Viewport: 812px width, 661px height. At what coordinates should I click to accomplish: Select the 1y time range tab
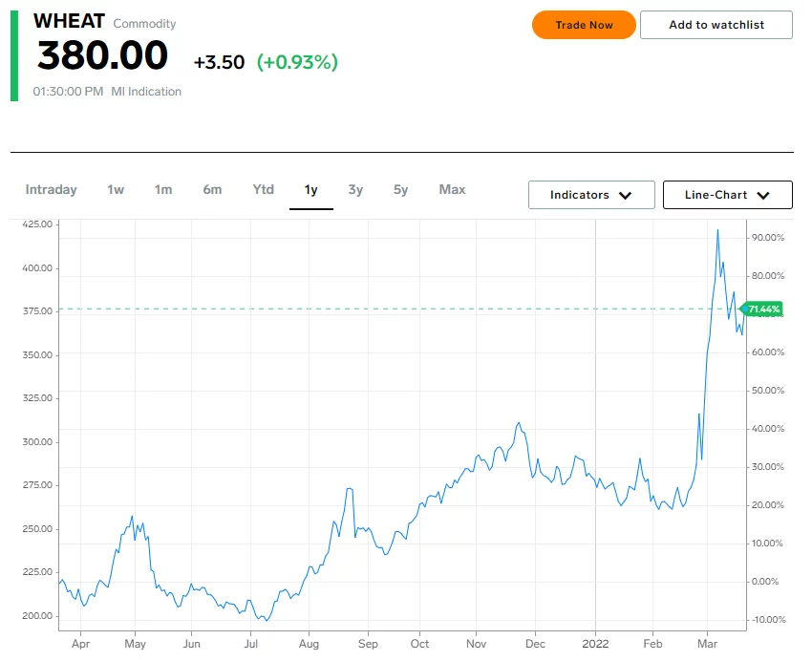[310, 190]
